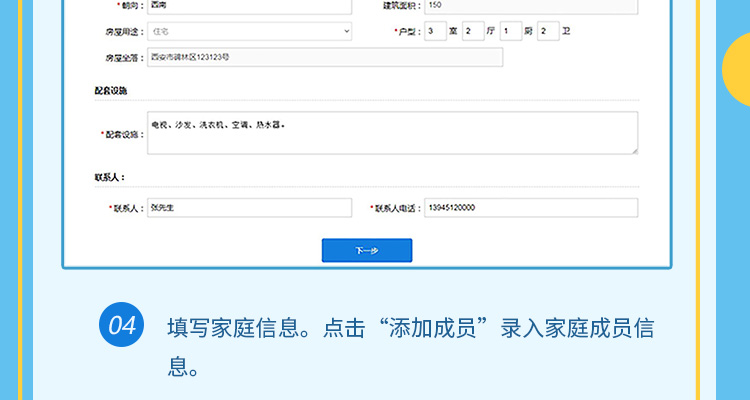This screenshot has width=750, height=400.
Task: Click the 联系人 field containing 张先生
Action: pos(250,208)
